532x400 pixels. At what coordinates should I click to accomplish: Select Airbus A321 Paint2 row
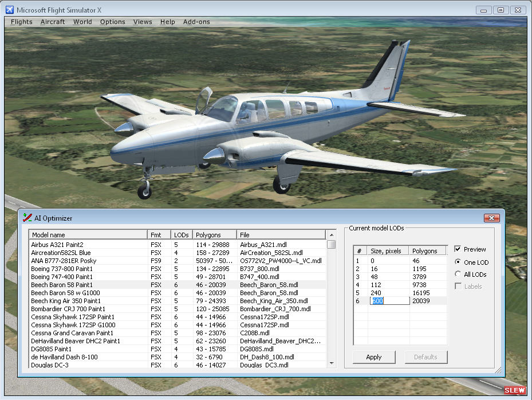(x=178, y=245)
